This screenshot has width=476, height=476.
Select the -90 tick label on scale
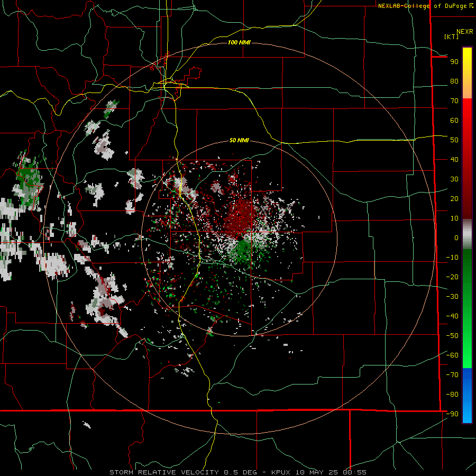pyautogui.click(x=452, y=414)
